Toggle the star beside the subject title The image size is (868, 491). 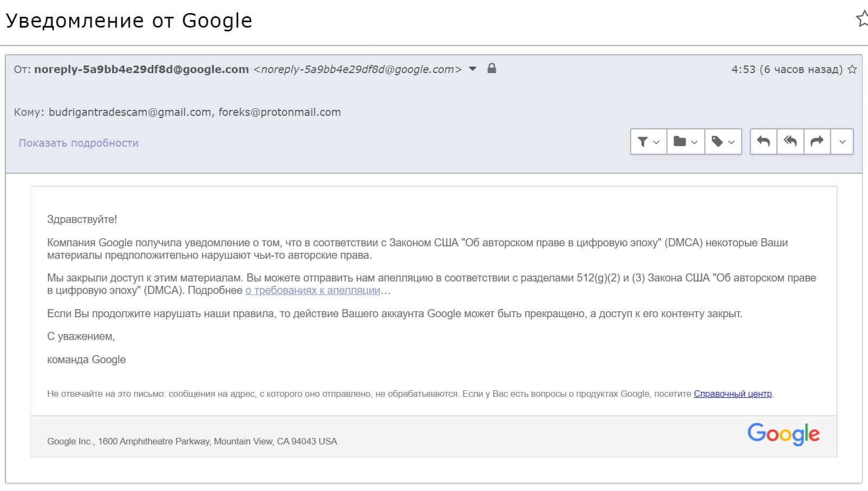coord(861,19)
